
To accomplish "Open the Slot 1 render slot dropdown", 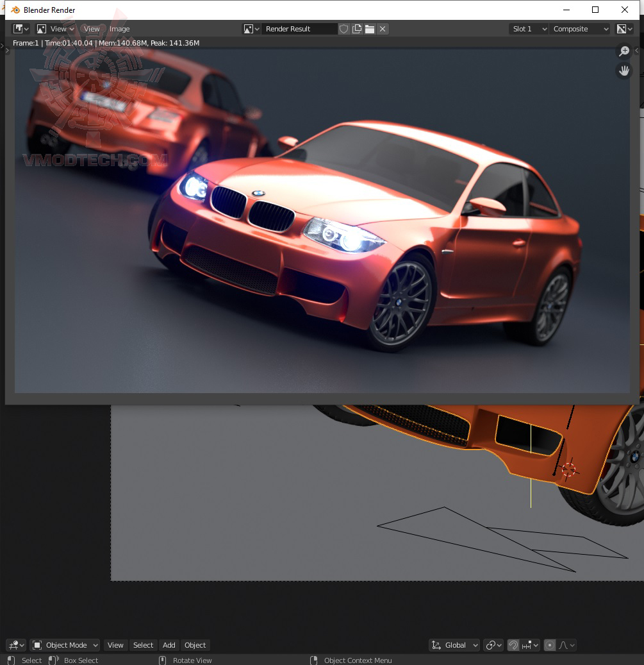I will [x=529, y=29].
